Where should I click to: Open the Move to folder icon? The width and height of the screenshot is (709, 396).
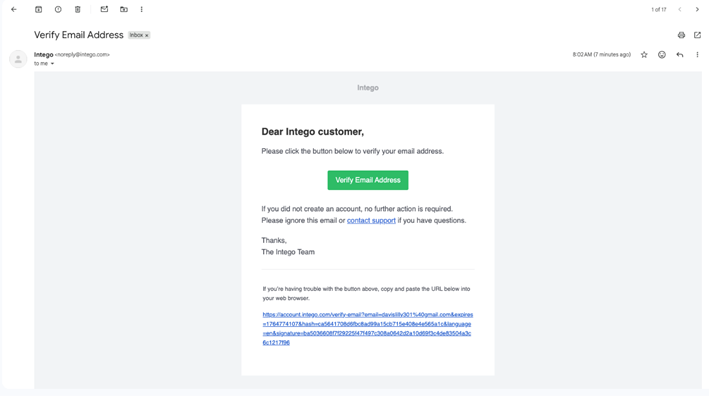[124, 9]
